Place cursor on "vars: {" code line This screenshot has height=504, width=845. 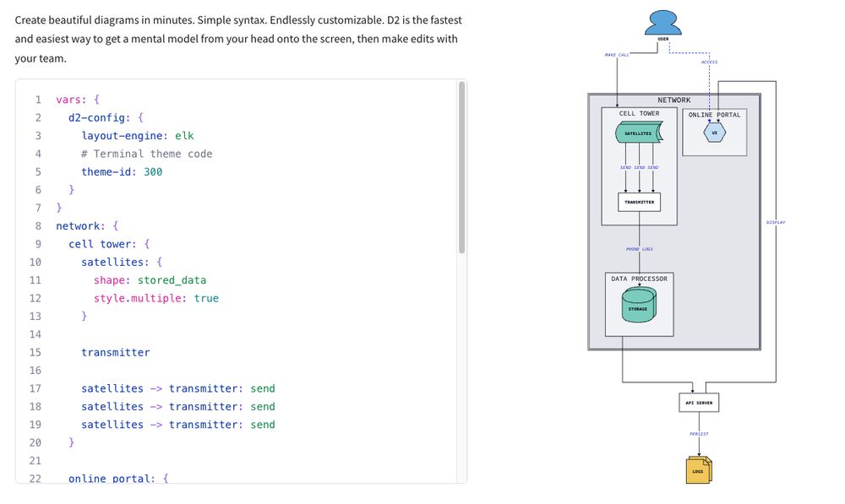(x=78, y=100)
